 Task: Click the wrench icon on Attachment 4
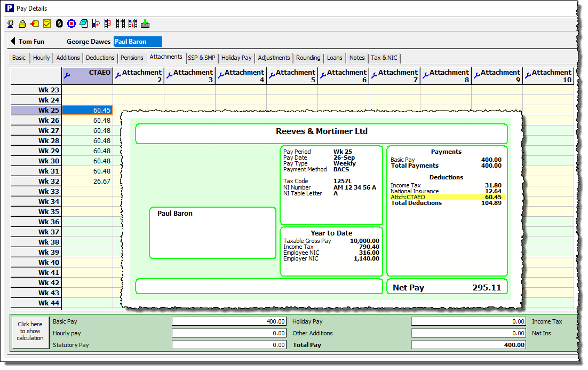[221, 75]
